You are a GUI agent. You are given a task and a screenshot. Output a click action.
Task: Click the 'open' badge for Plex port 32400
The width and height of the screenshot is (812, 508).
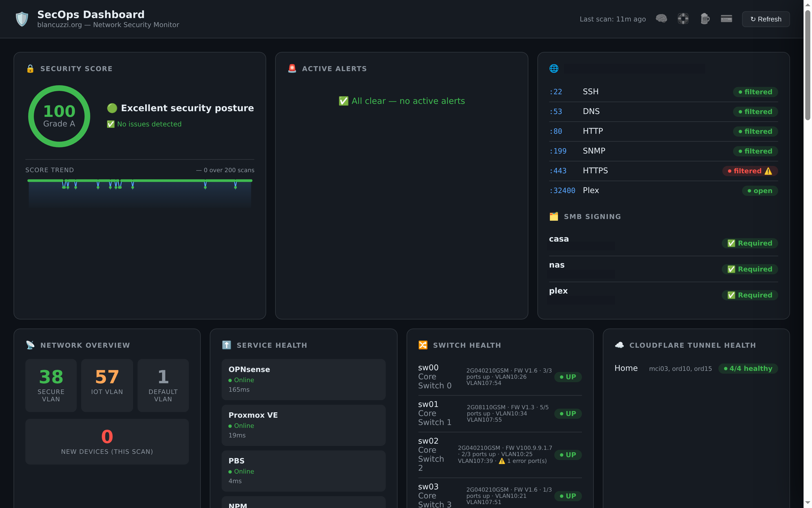click(760, 190)
